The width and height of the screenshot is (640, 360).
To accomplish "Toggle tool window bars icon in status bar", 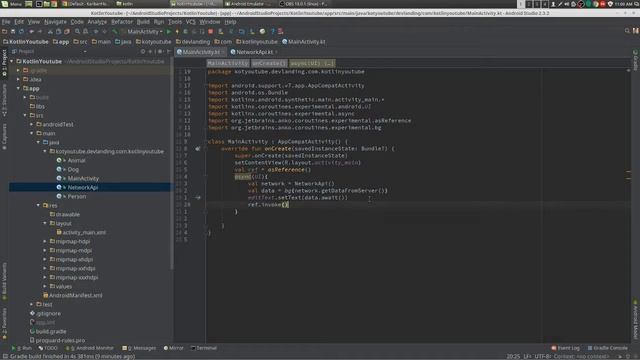I will click(5, 356).
